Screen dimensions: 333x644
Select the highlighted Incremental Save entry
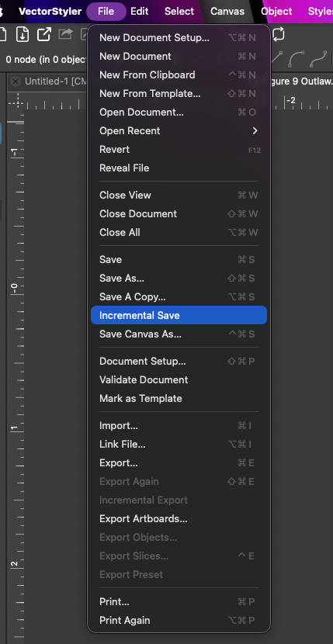179,315
